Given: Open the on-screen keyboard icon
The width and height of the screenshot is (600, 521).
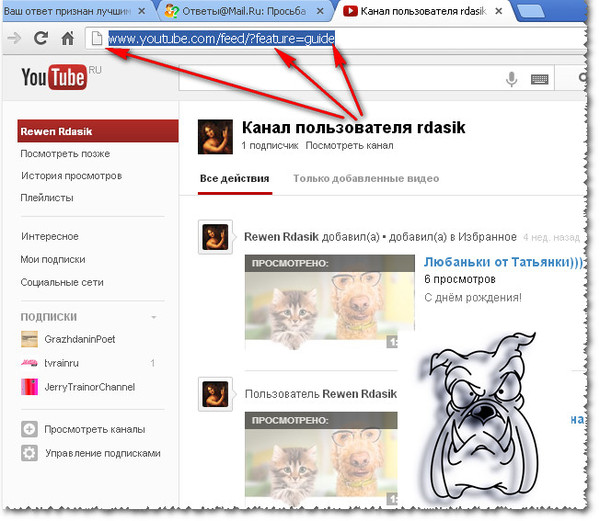Looking at the screenshot, I should [x=540, y=79].
